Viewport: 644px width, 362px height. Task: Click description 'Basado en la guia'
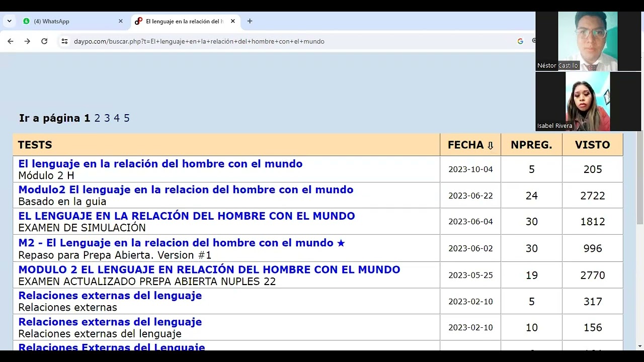[x=62, y=202]
